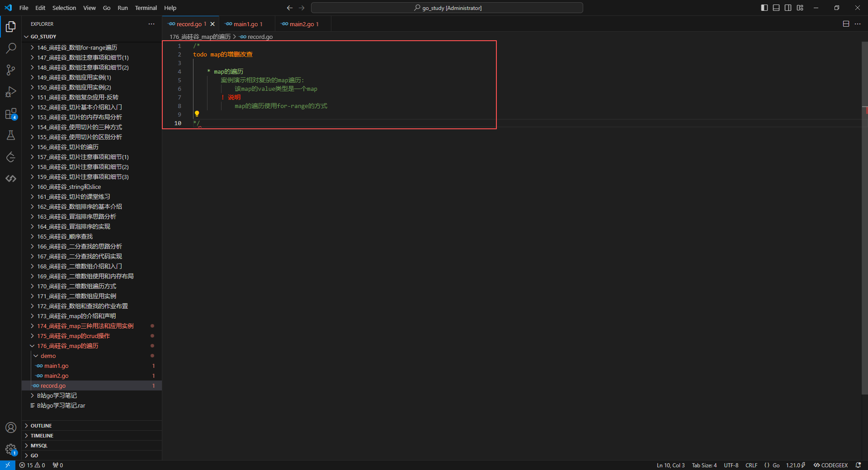Expand the TIMELINE section
Screen dimensions: 868x470
[92, 436]
